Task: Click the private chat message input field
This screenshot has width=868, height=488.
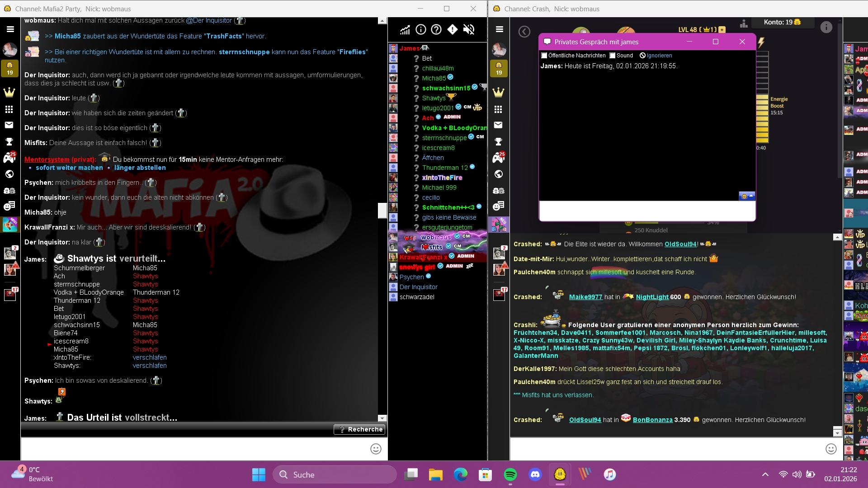Action: 646,211
